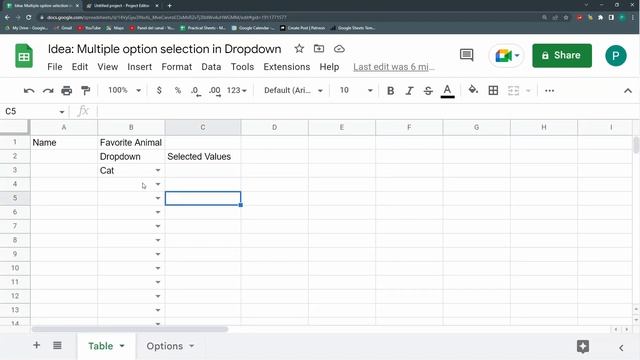
Task: Click the Undo arrow in the toolbar
Action: point(29,91)
